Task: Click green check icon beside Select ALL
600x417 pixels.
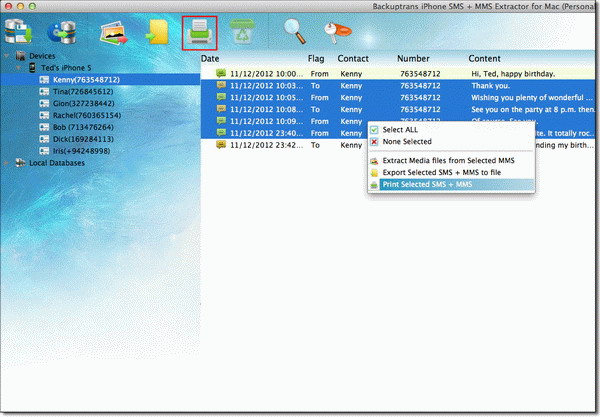Action: [x=374, y=130]
